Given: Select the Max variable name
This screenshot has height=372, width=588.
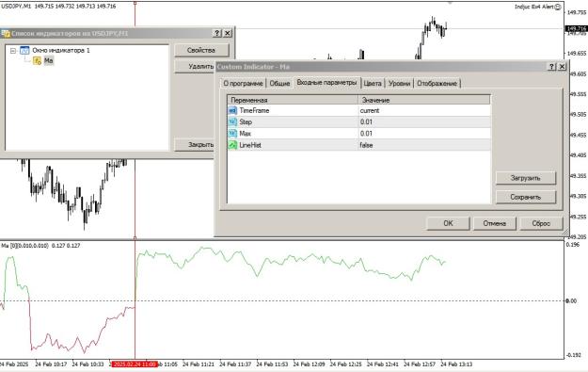Looking at the screenshot, I should (246, 134).
